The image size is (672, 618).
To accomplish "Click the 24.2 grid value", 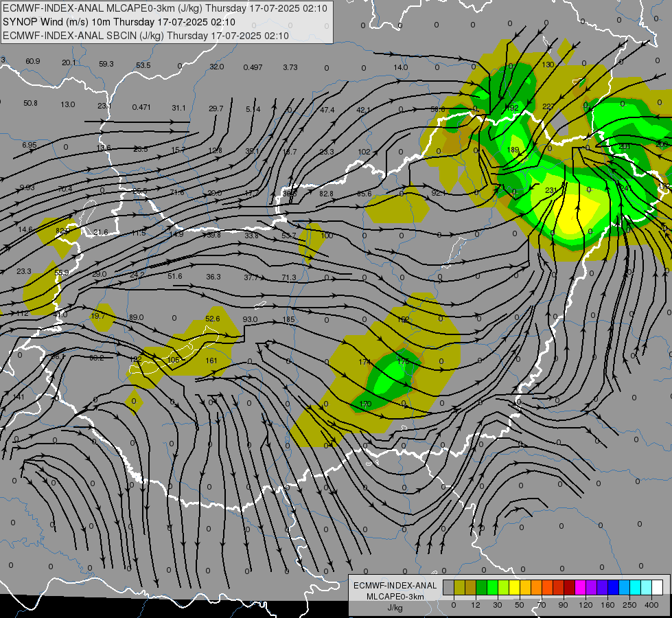I will [x=137, y=275].
